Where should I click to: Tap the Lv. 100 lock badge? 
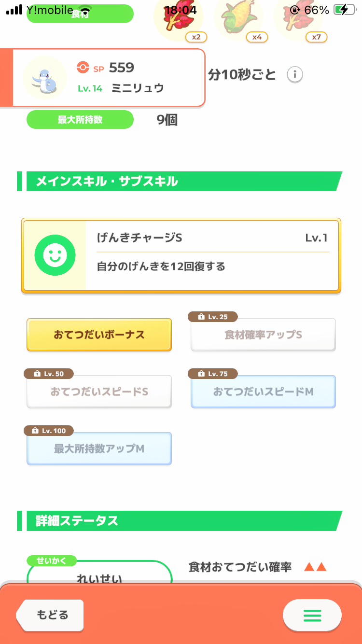[x=50, y=430]
